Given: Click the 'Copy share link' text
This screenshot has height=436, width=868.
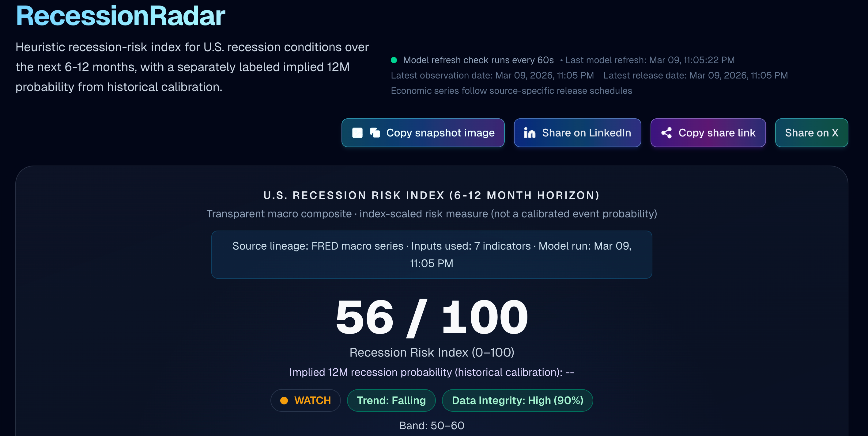Looking at the screenshot, I should (x=717, y=133).
